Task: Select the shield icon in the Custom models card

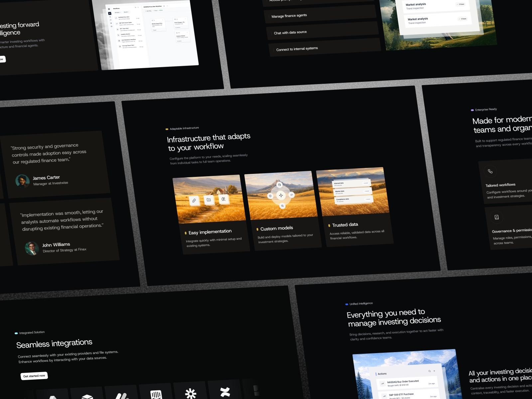Action: point(270,196)
